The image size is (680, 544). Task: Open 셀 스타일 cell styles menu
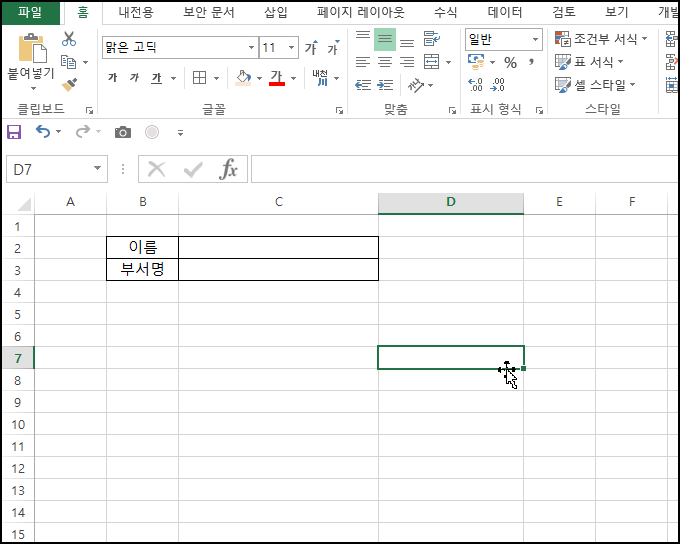(x=595, y=85)
